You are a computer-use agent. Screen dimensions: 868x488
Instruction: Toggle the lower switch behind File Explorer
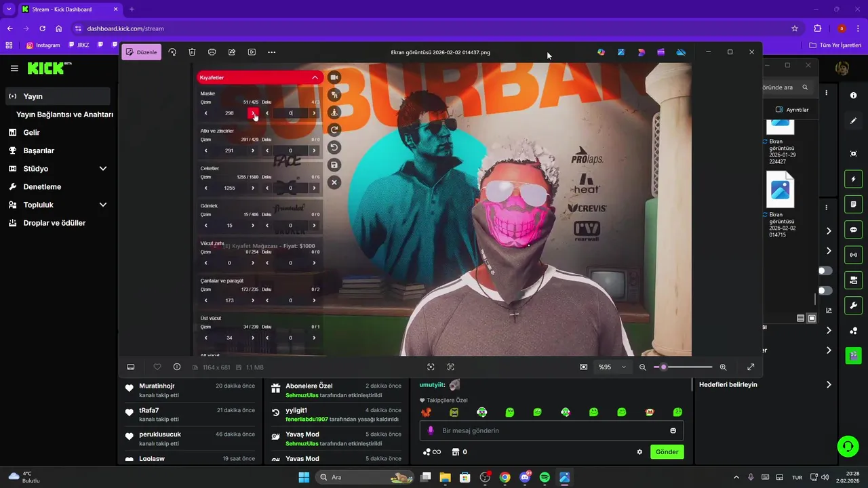(824, 291)
